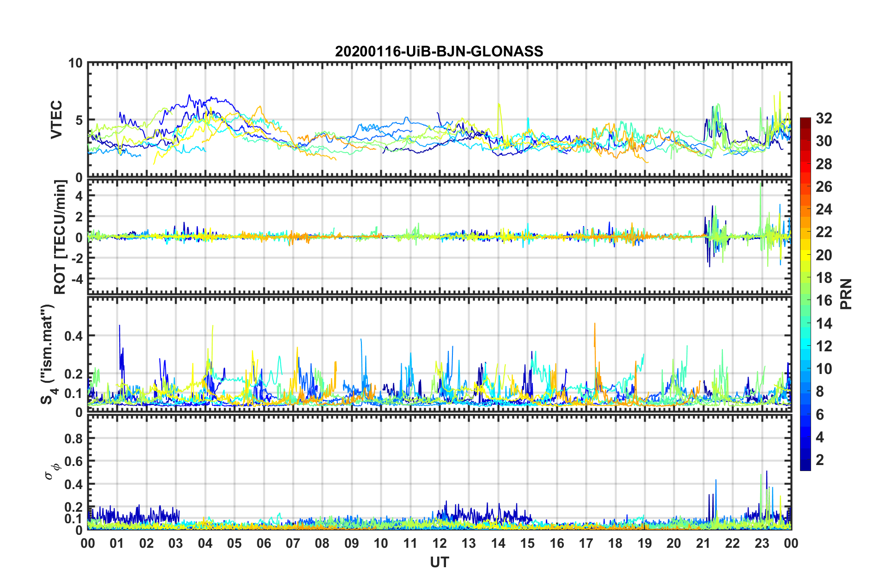Select S4 y-axis tick label 0.1

[x=73, y=393]
